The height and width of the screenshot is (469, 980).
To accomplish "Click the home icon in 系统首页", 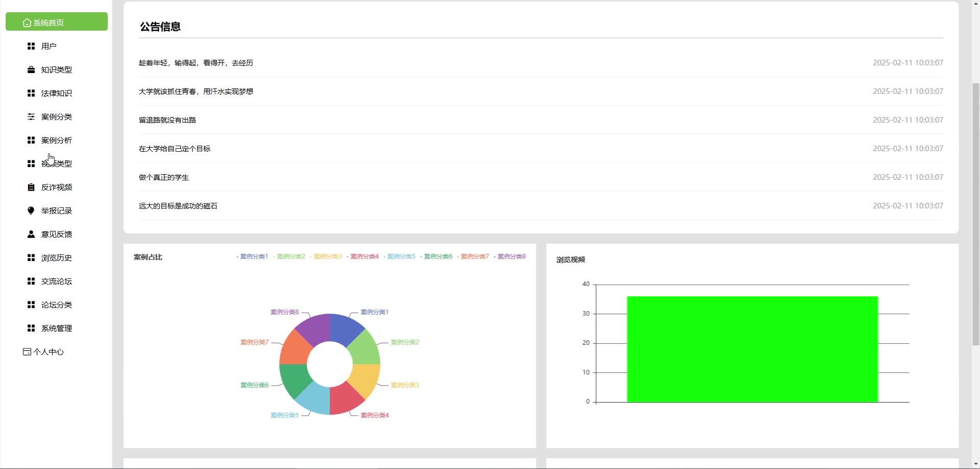I will (x=27, y=22).
